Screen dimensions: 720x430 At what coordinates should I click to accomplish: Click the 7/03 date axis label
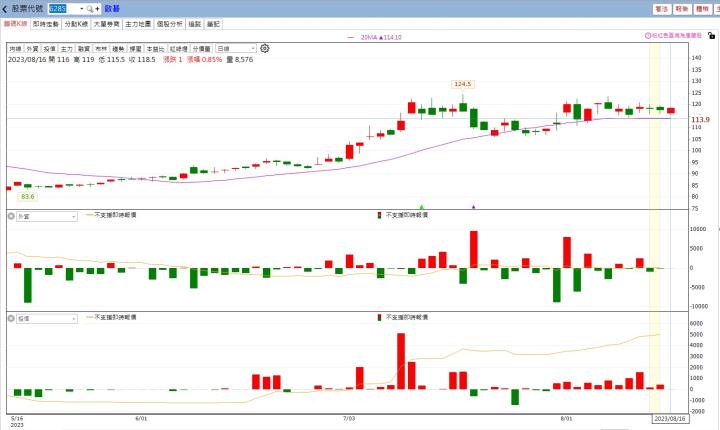[349, 419]
